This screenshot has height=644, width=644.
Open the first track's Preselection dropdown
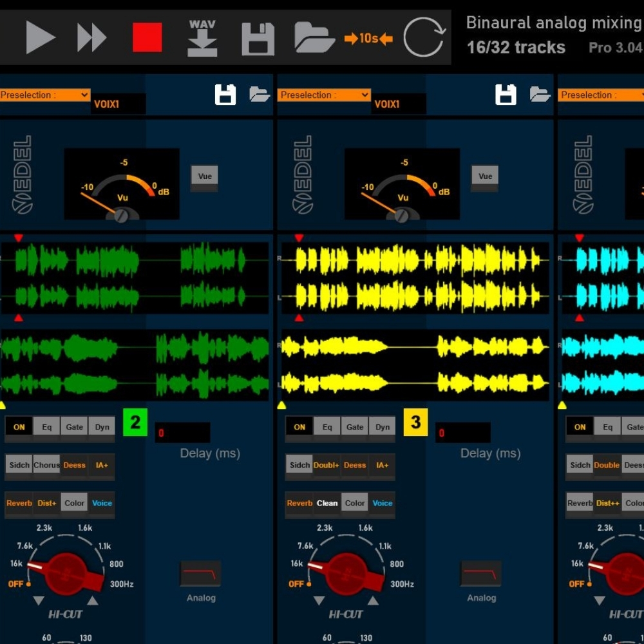point(44,95)
